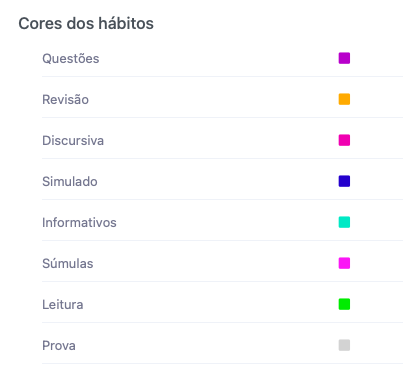403x387 pixels.
Task: Edit the magenta Súmulas color swatch
Action: tap(344, 263)
